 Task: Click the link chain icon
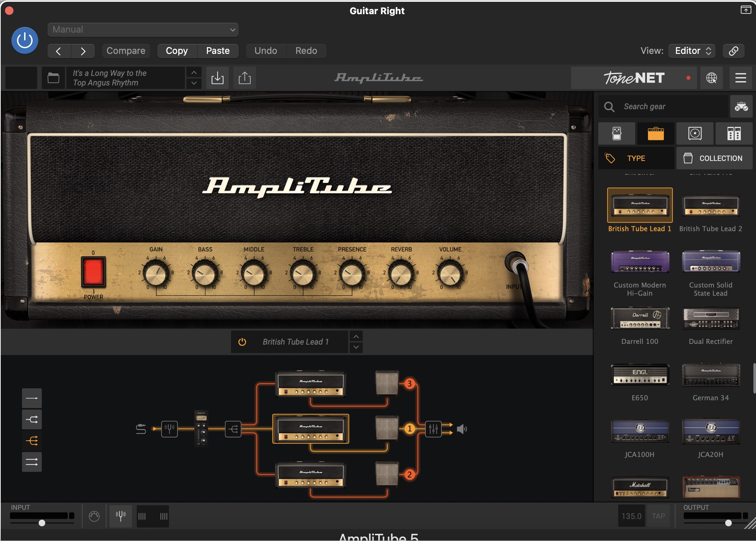click(x=733, y=51)
